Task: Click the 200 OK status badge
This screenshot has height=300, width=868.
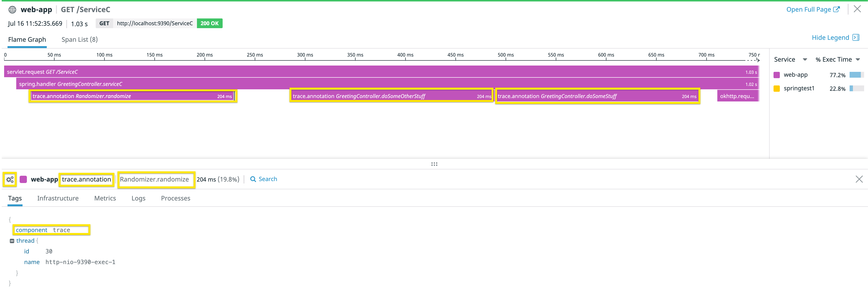Action: [x=209, y=23]
